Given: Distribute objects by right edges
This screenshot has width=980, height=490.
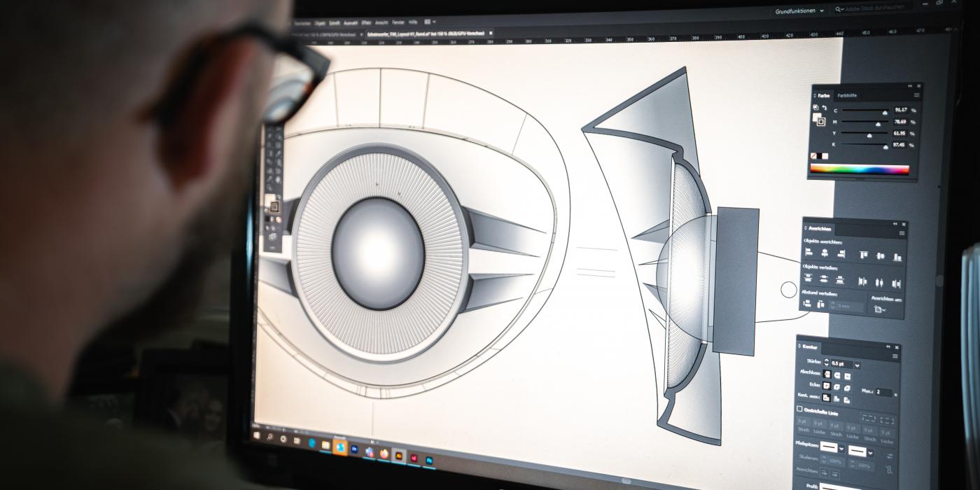Looking at the screenshot, I should click(x=897, y=283).
